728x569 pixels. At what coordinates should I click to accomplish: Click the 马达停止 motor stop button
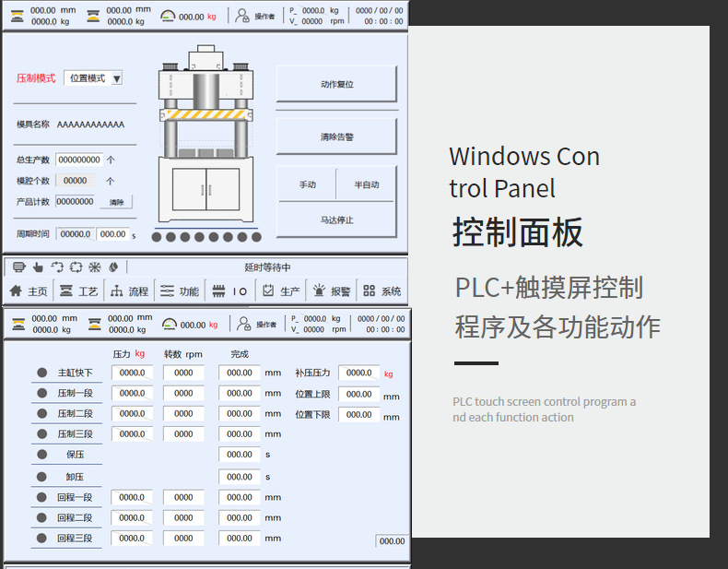pyautogui.click(x=336, y=219)
